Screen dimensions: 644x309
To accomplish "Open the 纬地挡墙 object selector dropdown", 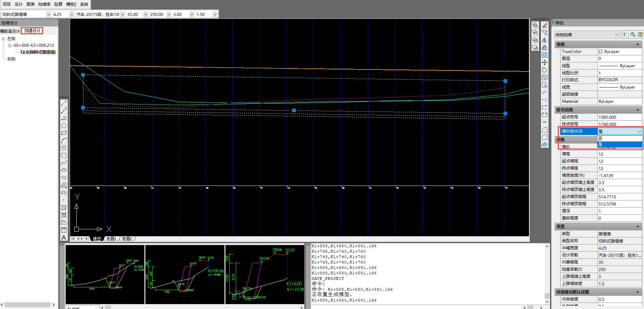I will click(616, 35).
